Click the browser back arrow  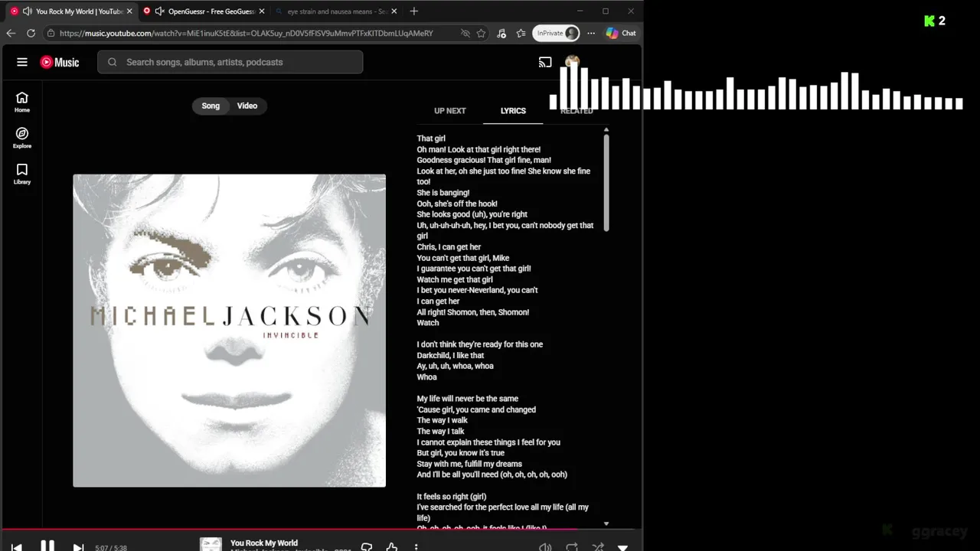pyautogui.click(x=11, y=33)
